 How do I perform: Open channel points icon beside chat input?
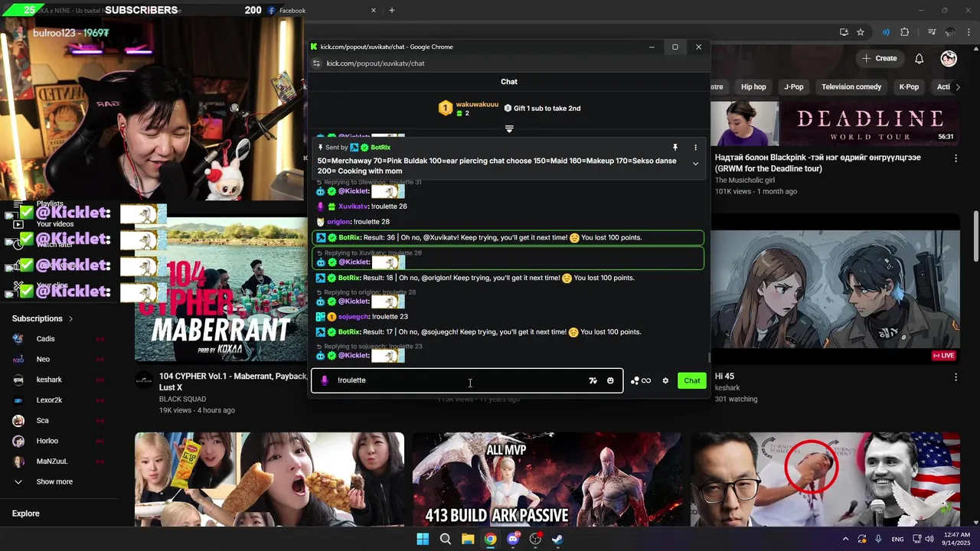(x=641, y=380)
